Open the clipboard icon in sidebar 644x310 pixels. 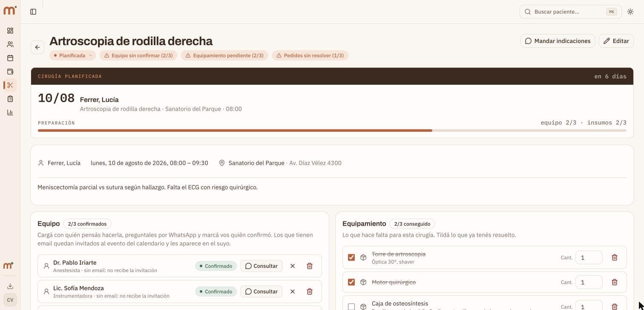point(10,99)
